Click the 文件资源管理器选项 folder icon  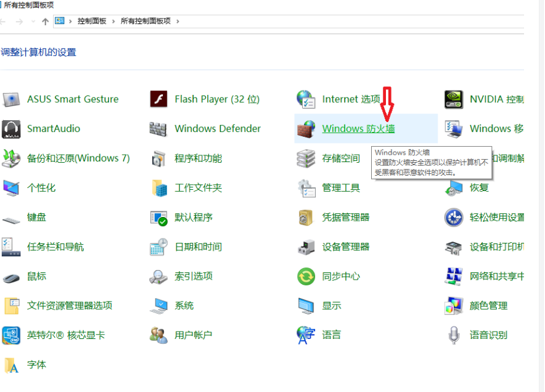click(12, 306)
